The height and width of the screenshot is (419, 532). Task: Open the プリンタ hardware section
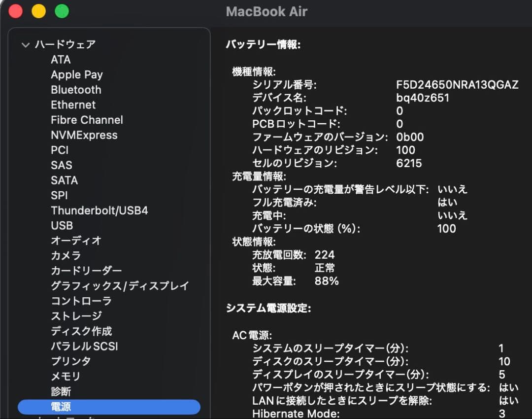click(x=71, y=361)
